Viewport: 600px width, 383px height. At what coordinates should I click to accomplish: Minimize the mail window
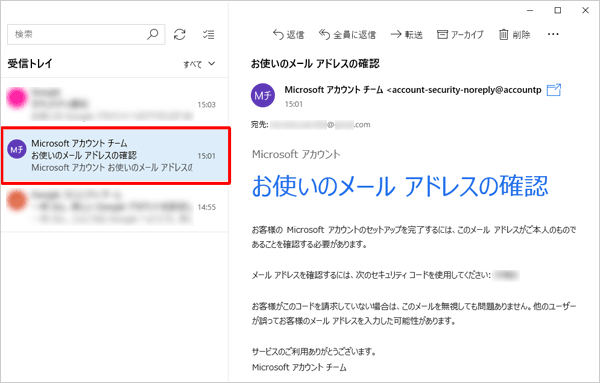point(530,11)
